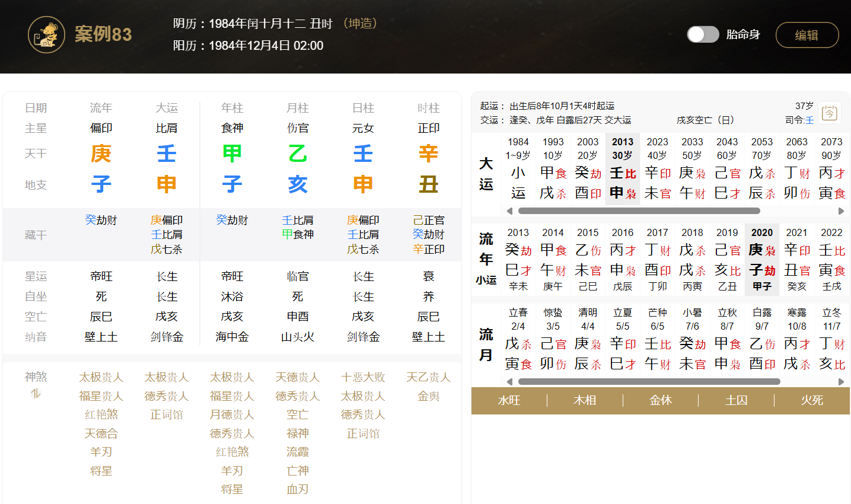Select the 立春 2/4 流月 column

click(518, 339)
